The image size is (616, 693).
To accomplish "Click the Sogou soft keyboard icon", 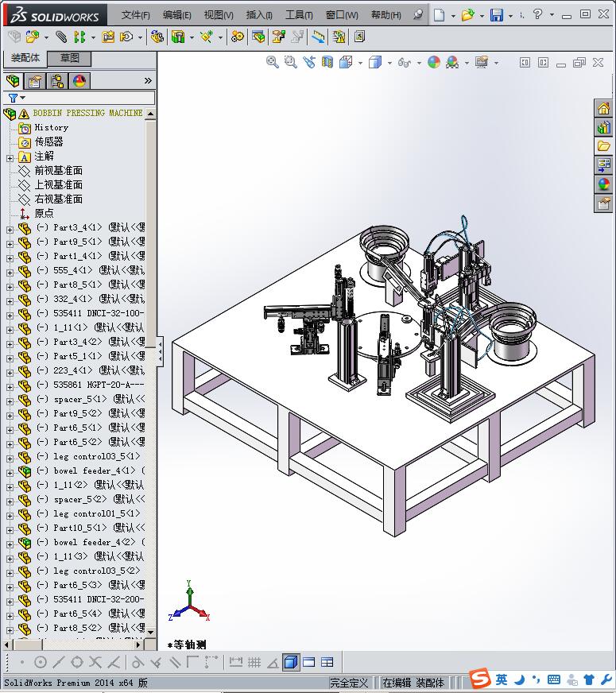I will (554, 679).
